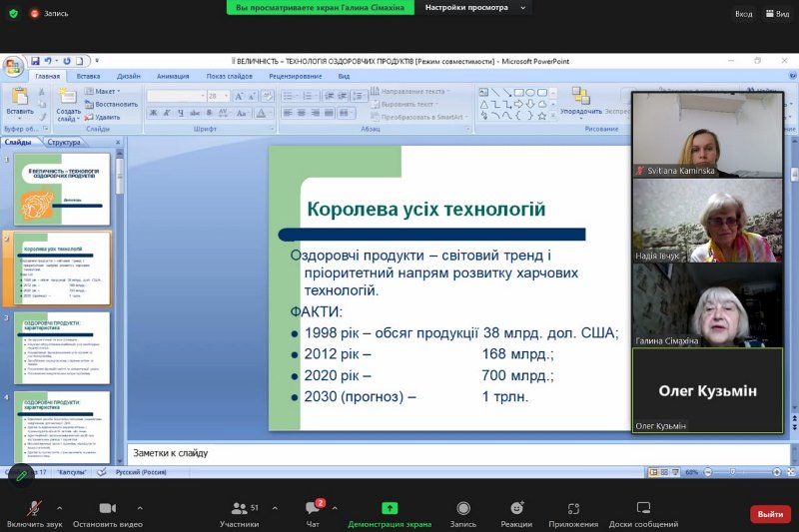Open the Zoom Chat panel
799x532 pixels.
coord(313,509)
